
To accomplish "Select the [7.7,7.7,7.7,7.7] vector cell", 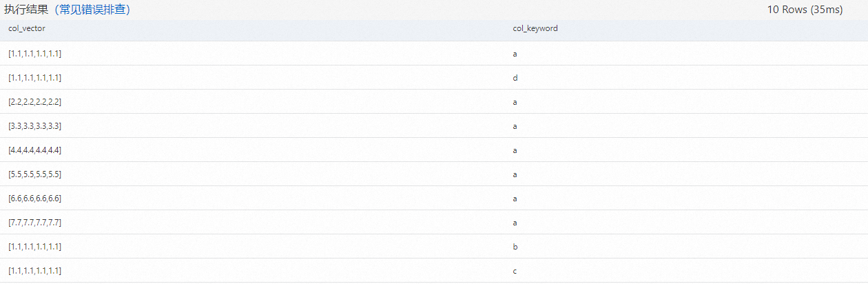I will pyautogui.click(x=35, y=223).
